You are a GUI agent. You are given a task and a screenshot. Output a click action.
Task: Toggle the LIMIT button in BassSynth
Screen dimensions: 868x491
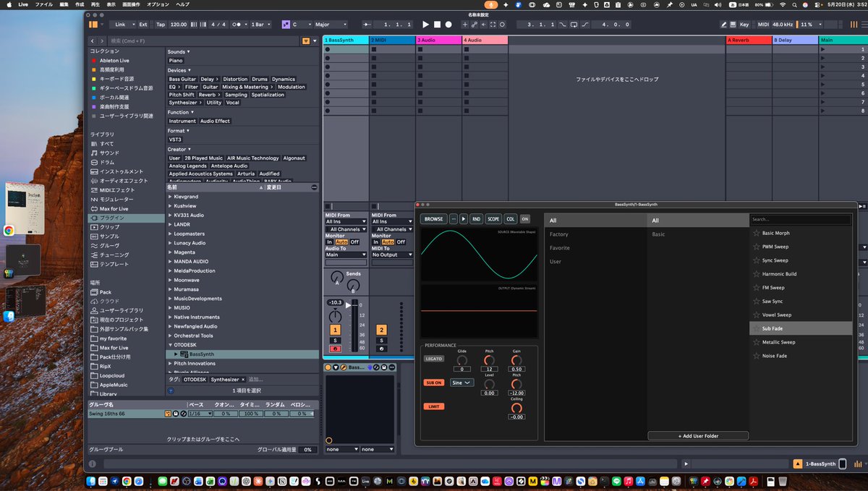tap(433, 406)
